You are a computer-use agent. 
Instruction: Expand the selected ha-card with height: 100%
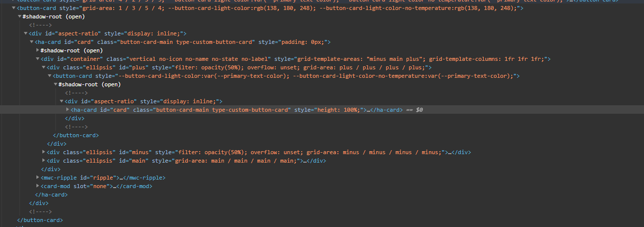coord(68,109)
